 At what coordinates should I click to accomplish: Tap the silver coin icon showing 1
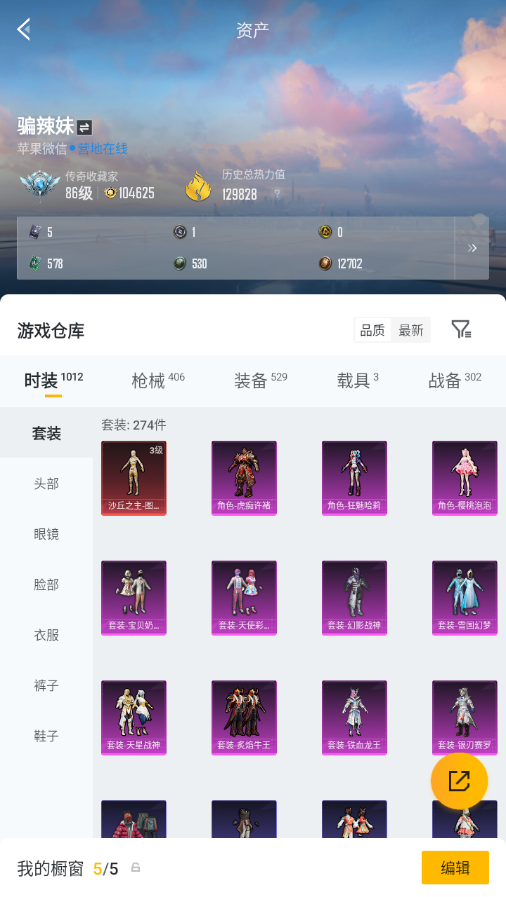[x=180, y=232]
